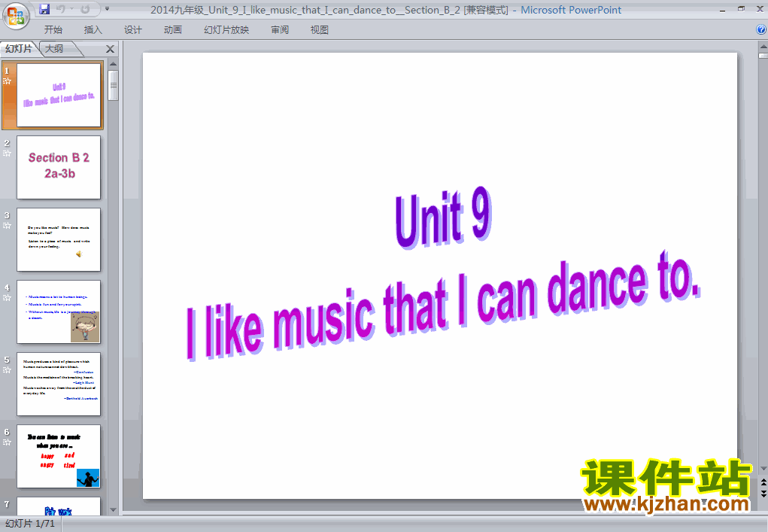Image resolution: width=768 pixels, height=532 pixels.
Task: Open the PowerPoint Help icon
Action: (x=761, y=29)
